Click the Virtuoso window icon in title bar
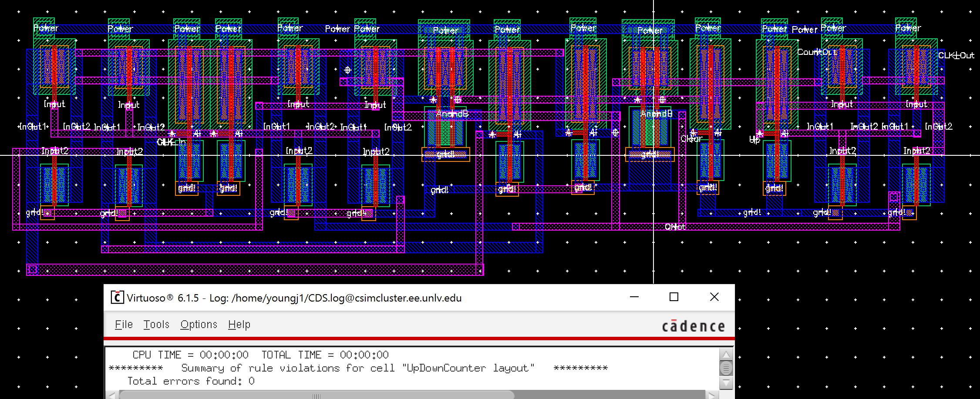The width and height of the screenshot is (980, 399). [x=117, y=298]
